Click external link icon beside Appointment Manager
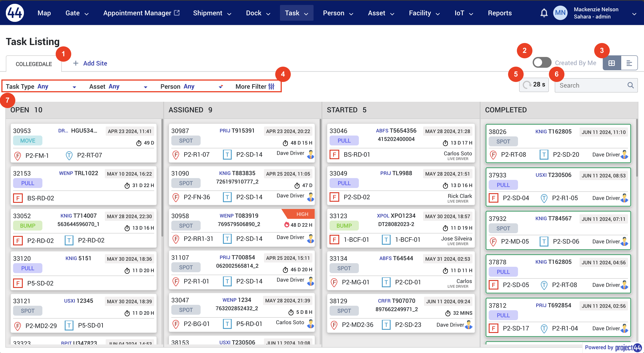This screenshot has height=353, width=644. [177, 12]
